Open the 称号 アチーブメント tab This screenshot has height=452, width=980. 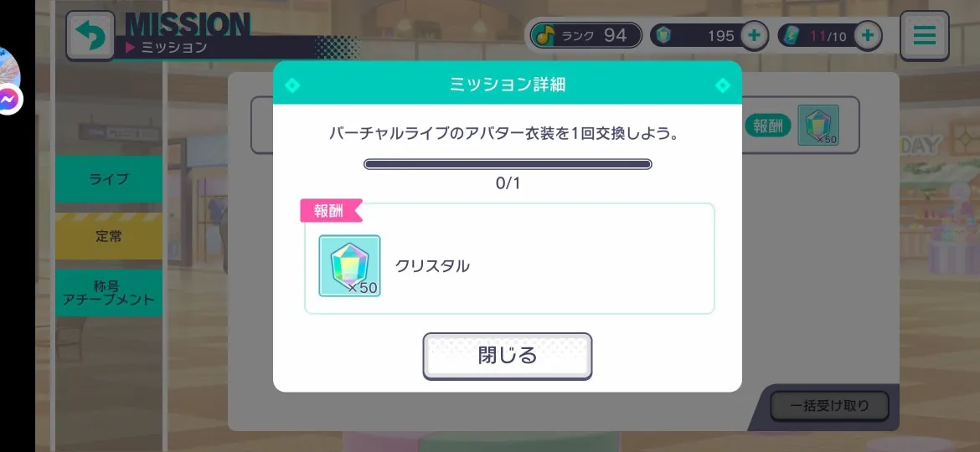point(109,293)
